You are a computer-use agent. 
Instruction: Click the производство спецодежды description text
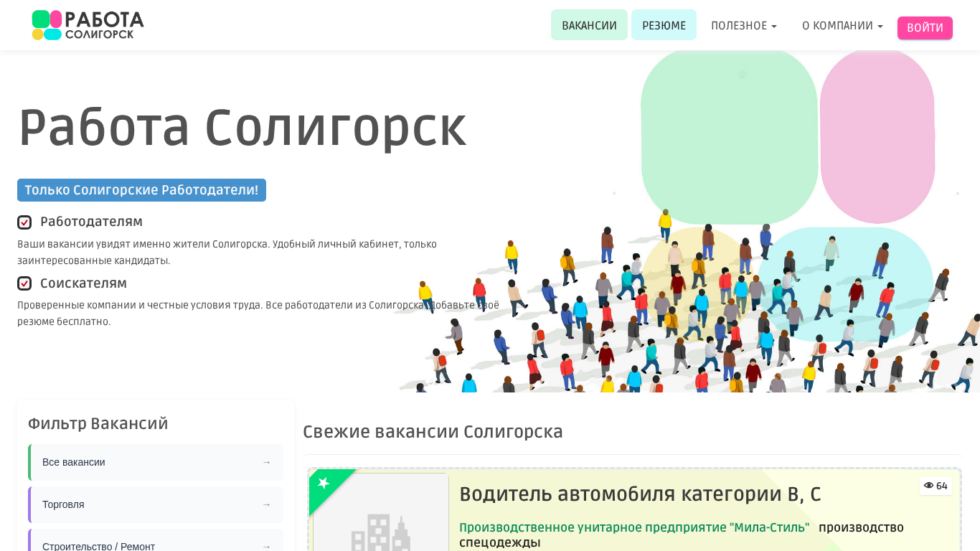tap(682, 535)
